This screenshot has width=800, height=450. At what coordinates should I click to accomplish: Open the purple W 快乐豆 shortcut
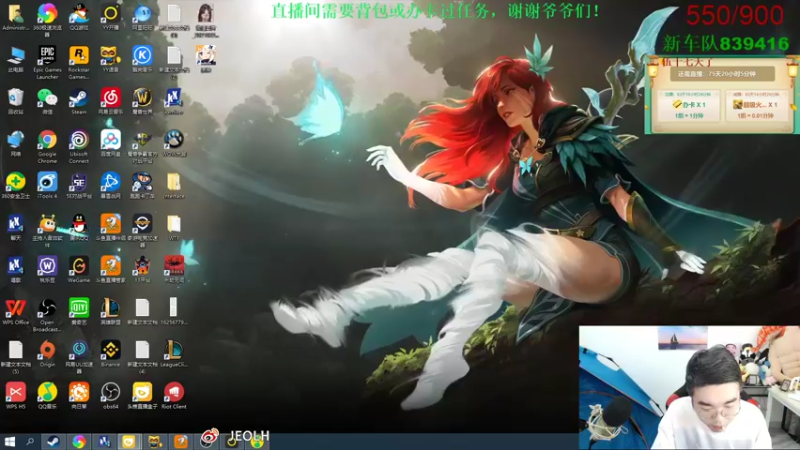click(47, 269)
